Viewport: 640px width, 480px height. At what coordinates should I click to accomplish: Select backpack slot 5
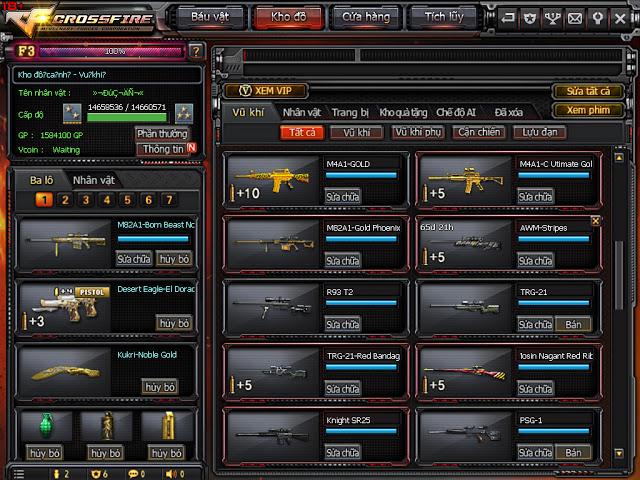[x=127, y=200]
